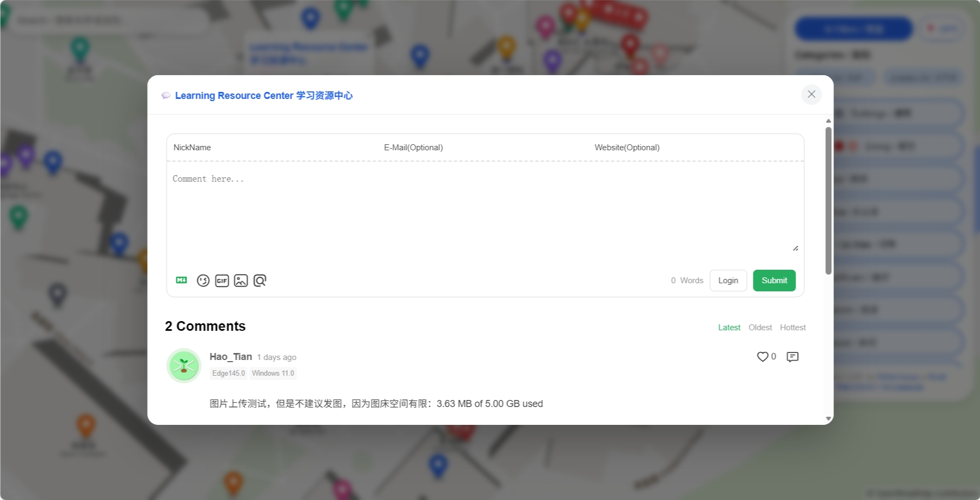Close the comments dialog
The width and height of the screenshot is (980, 500).
(x=811, y=95)
